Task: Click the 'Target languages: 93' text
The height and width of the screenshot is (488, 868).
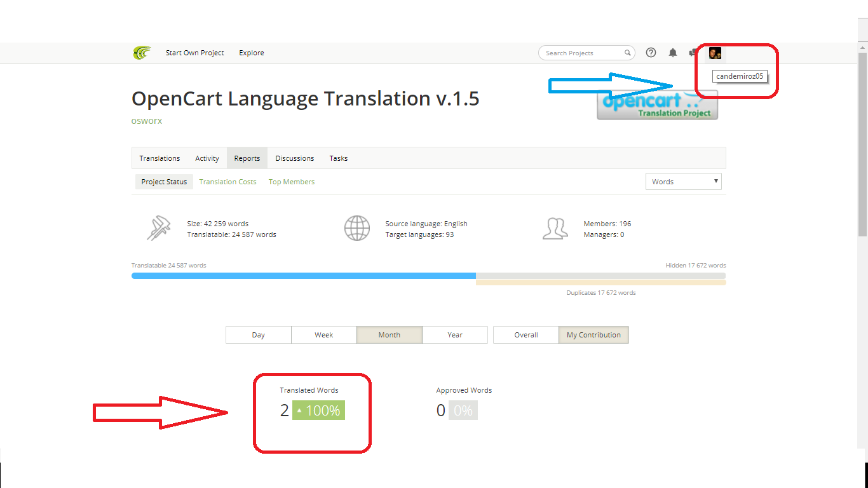Action: [419, 234]
